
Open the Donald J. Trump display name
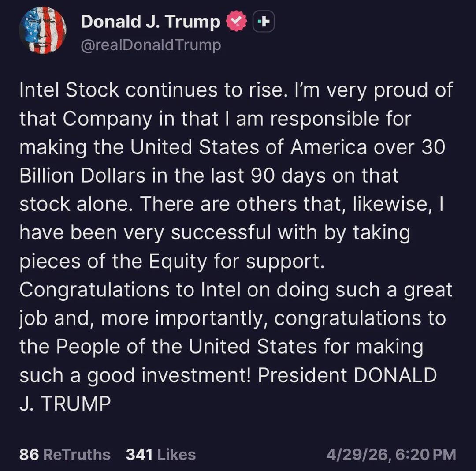pyautogui.click(x=150, y=22)
